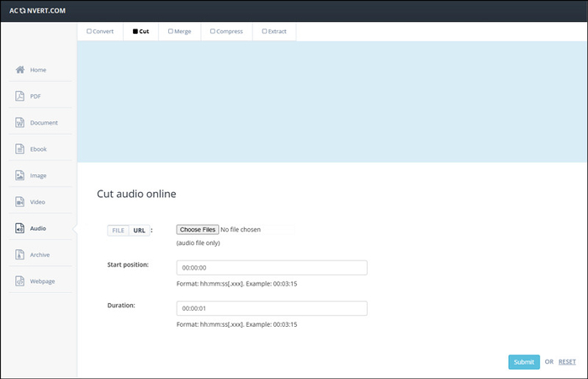
Task: Click the PDF file icon in sidebar
Action: pos(20,96)
